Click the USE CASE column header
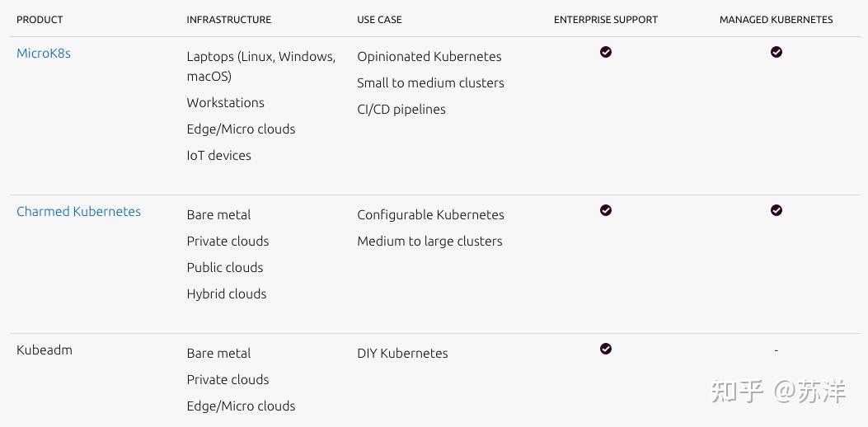This screenshot has width=868, height=427. point(379,20)
